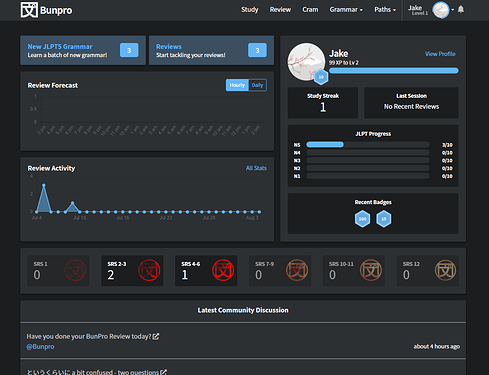
Task: Click the New Grammar count badge 3
Action: pos(129,50)
